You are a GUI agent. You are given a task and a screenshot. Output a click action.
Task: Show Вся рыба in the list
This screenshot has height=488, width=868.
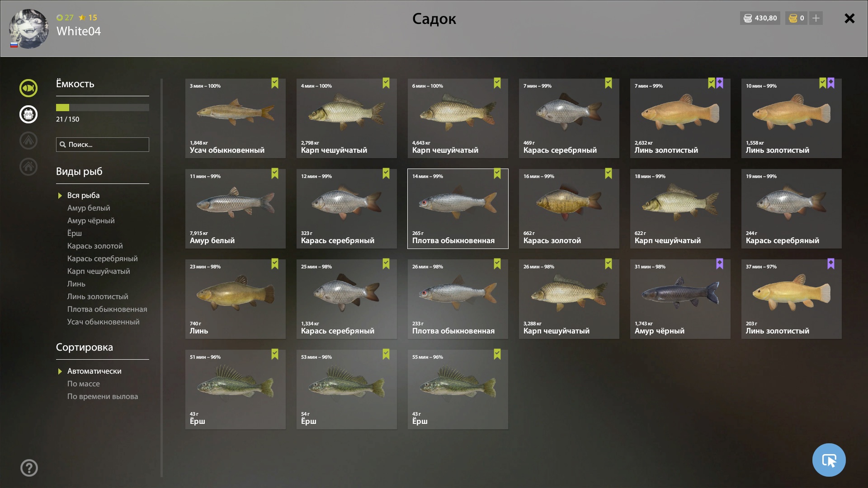click(x=84, y=195)
